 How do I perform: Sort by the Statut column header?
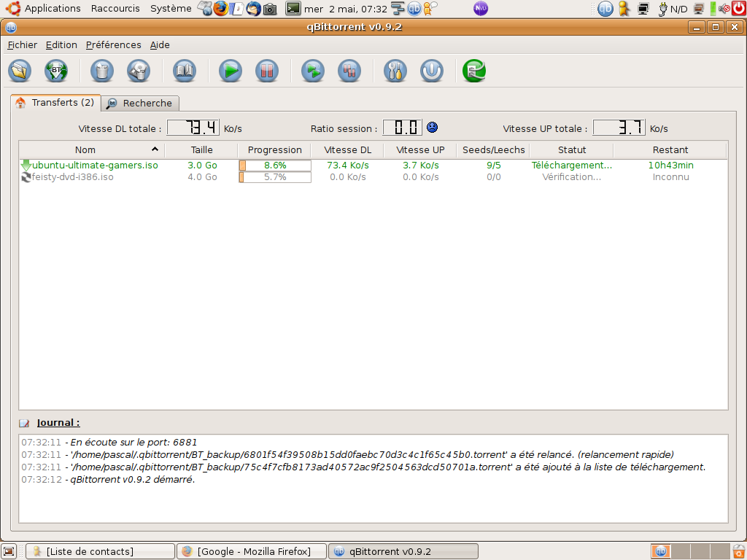pyautogui.click(x=572, y=150)
